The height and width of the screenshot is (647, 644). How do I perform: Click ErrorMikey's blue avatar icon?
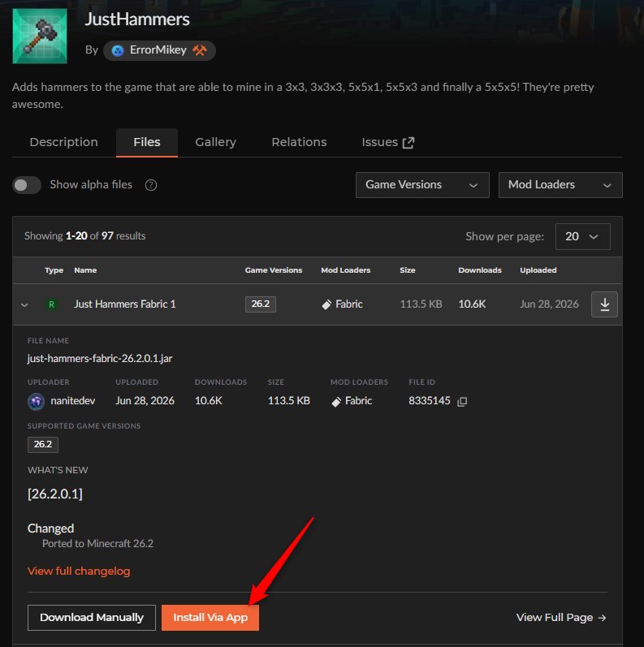[x=118, y=51]
